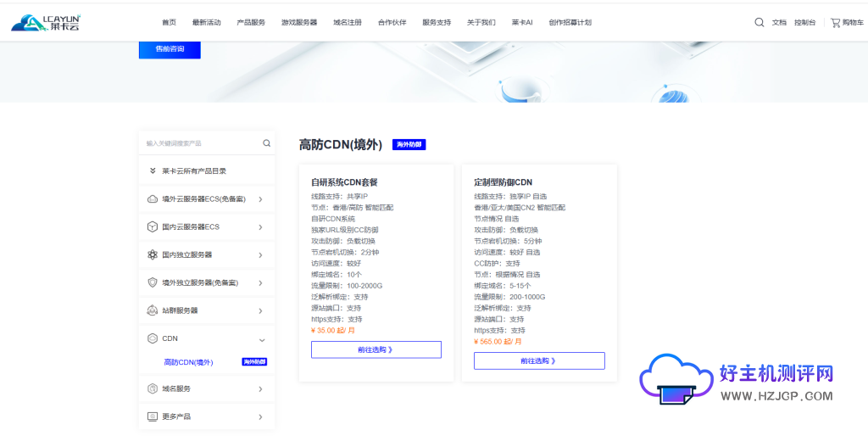Expand the 域名服务 chevron
Image resolution: width=868 pixels, height=447 pixels.
261,389
